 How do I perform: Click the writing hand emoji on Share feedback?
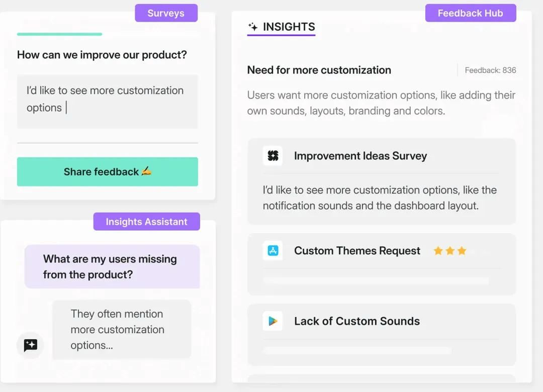coord(146,171)
